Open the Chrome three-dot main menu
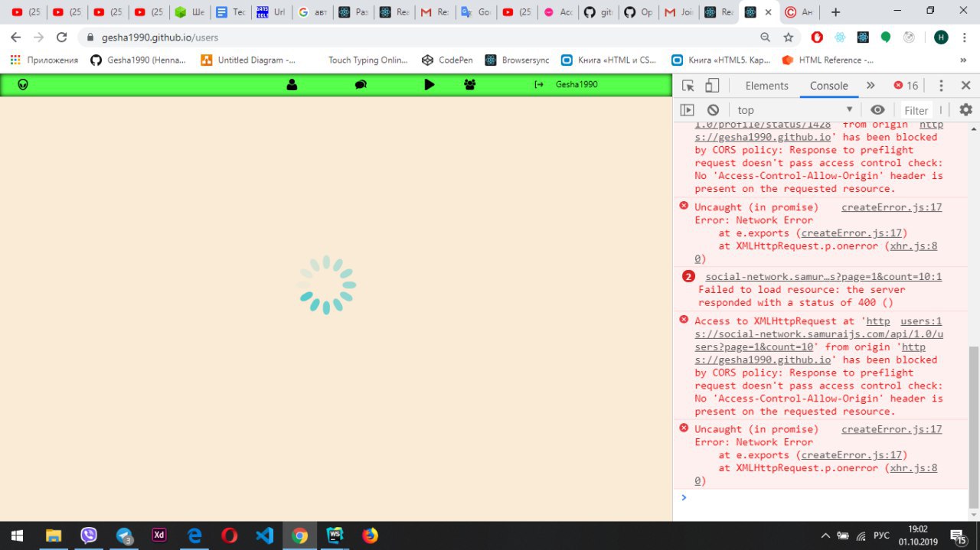Screen dimensions: 980x550 coord(965,37)
